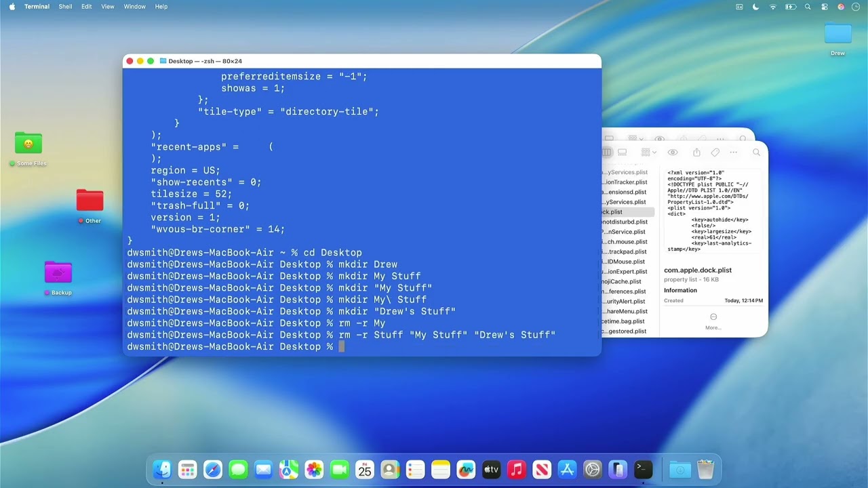Viewport: 868px width, 488px height.
Task: Open iPhone Mirroring in the Dock
Action: pos(618,469)
